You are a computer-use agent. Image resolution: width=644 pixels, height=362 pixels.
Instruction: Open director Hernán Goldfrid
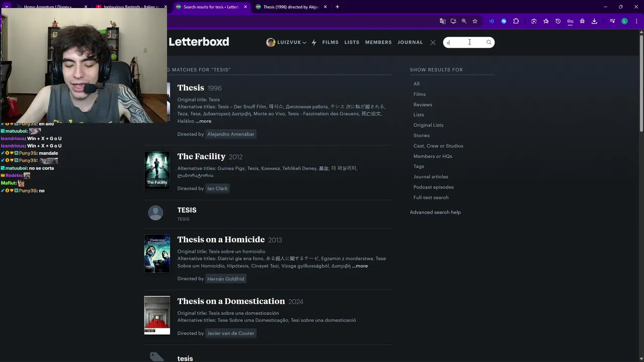tap(226, 279)
